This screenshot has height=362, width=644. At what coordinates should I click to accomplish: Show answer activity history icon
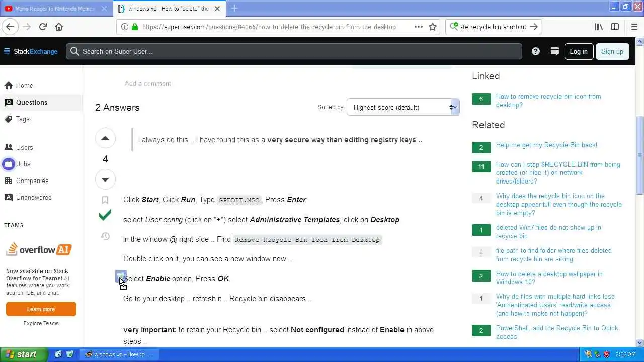tap(105, 236)
